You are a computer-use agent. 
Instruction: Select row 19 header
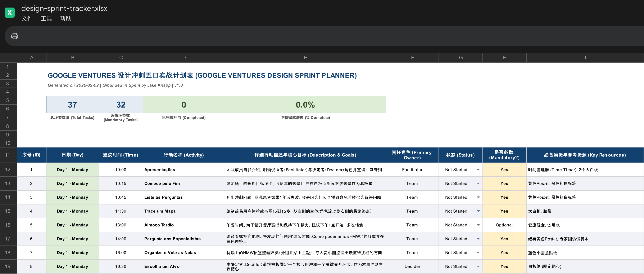[8, 266]
